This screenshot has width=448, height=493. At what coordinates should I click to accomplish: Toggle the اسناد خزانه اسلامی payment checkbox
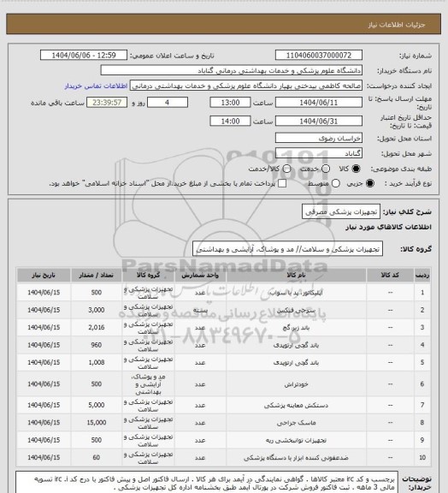coord(282,183)
